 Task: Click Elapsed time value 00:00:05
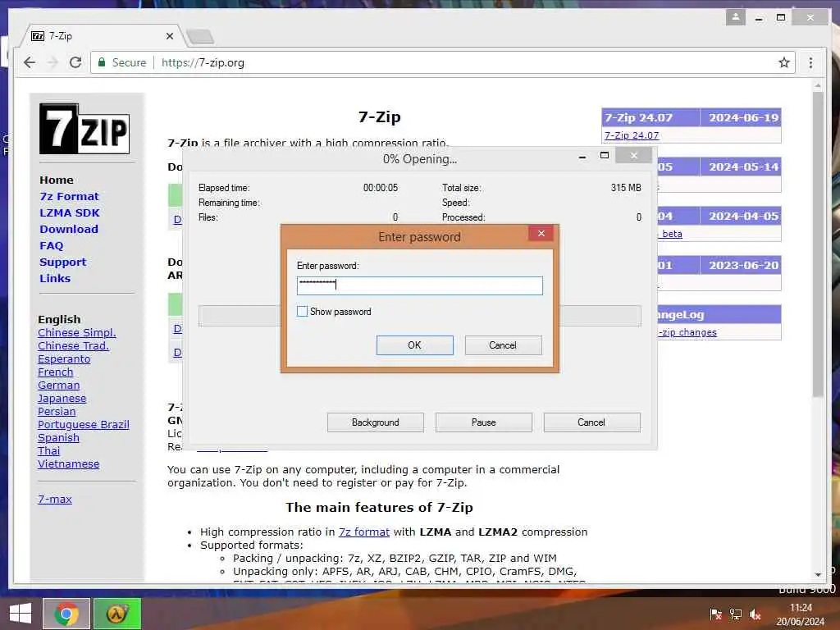(381, 188)
